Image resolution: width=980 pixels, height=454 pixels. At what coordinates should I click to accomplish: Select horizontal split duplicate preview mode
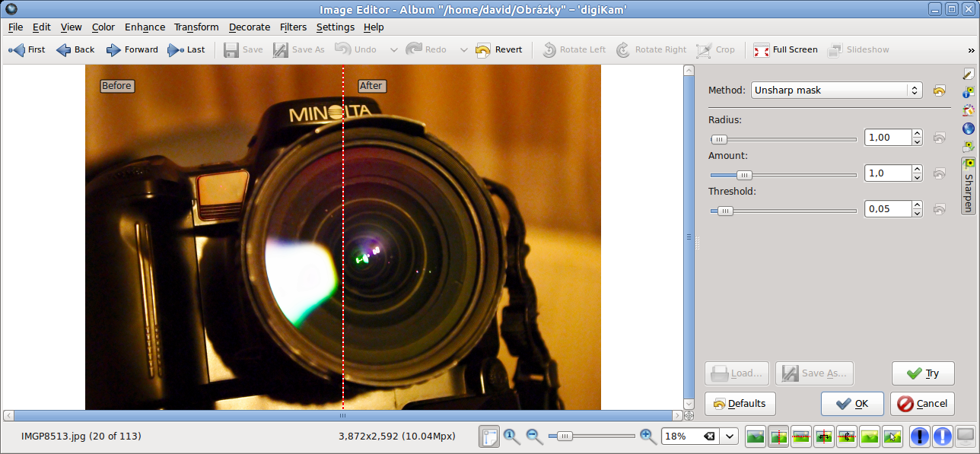pos(847,437)
